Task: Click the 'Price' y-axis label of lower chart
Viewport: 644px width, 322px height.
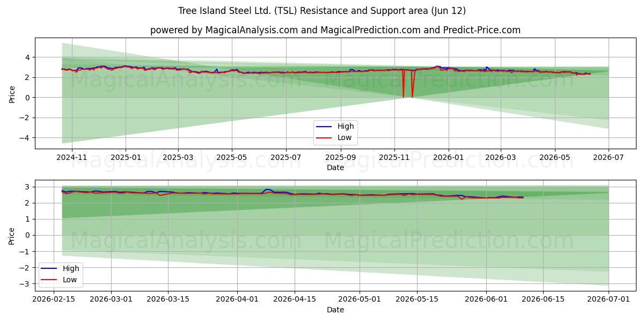Action: pyautogui.click(x=12, y=236)
